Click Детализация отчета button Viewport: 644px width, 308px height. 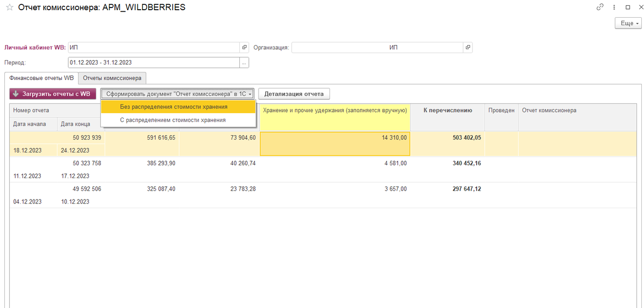(294, 94)
